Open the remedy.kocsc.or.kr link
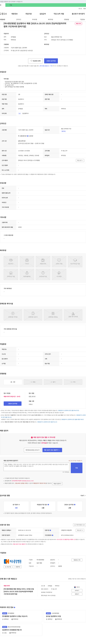 tap(23, 481)
